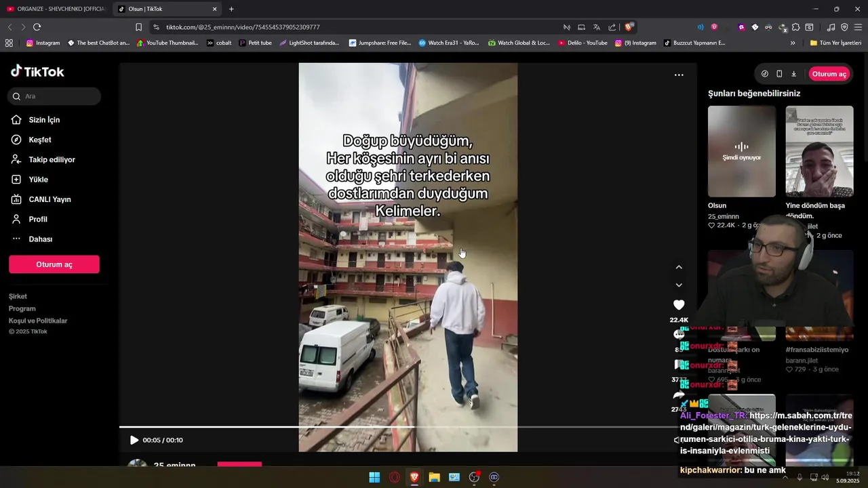Image resolution: width=868 pixels, height=488 pixels.
Task: Open Opera icon on taskbar
Action: (x=395, y=477)
